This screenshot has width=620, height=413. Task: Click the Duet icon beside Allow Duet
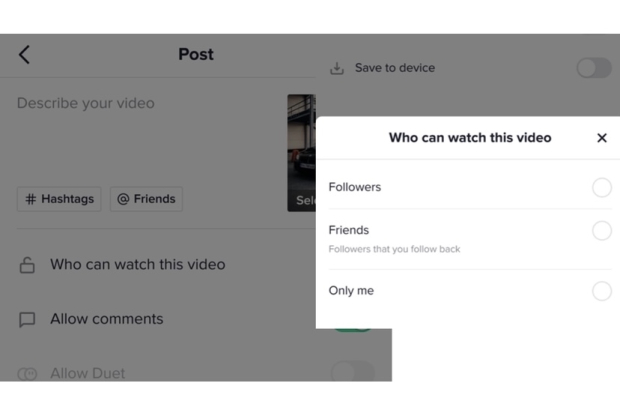(x=27, y=374)
